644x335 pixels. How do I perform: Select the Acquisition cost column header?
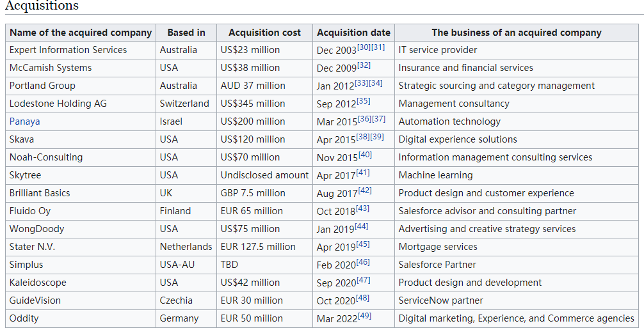coord(264,33)
